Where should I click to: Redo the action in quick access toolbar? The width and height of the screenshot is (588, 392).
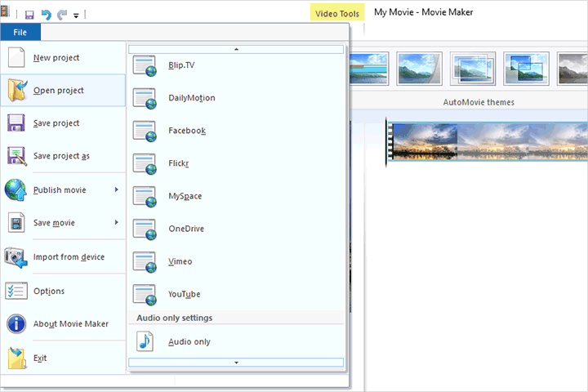62,15
